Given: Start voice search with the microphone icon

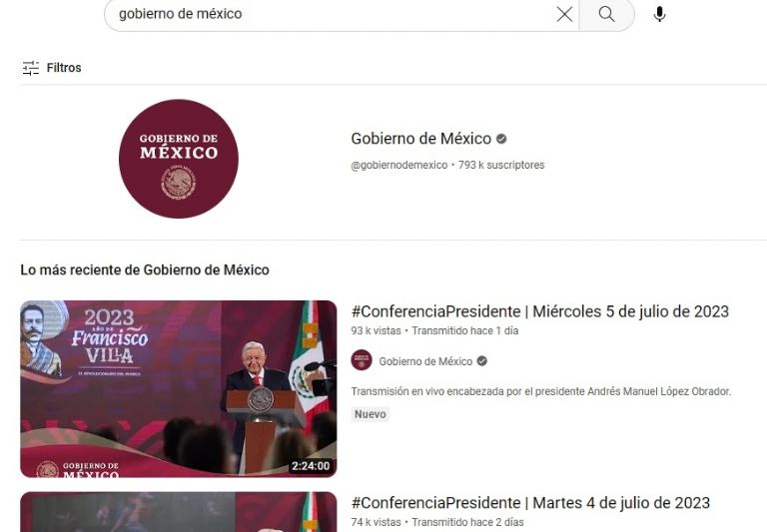Looking at the screenshot, I should 659,14.
